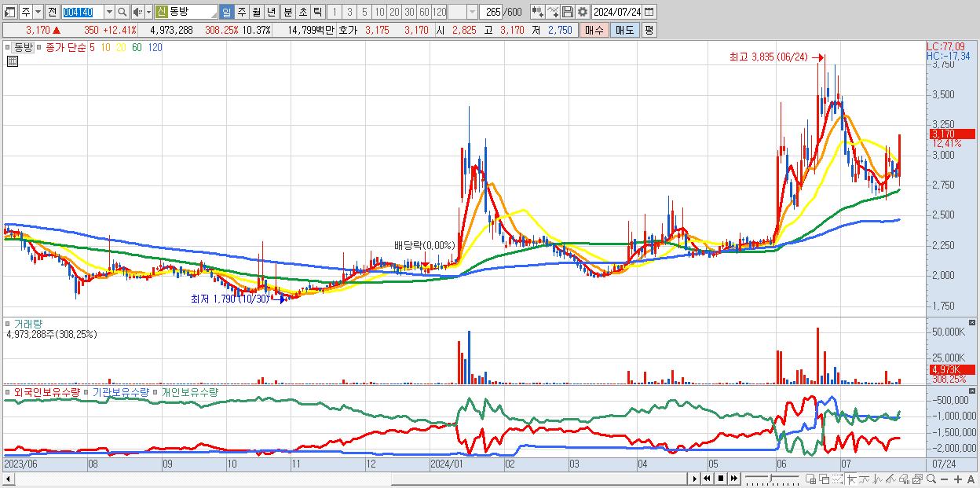Open the stock code history dropdown arrow
Viewport: 980px width, 488px height.
coord(109,13)
